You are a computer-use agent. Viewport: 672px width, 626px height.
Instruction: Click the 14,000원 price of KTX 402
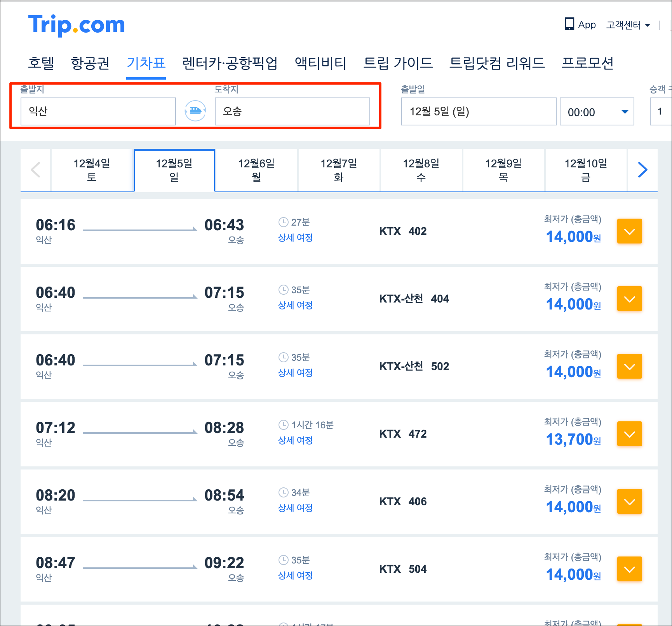(573, 237)
